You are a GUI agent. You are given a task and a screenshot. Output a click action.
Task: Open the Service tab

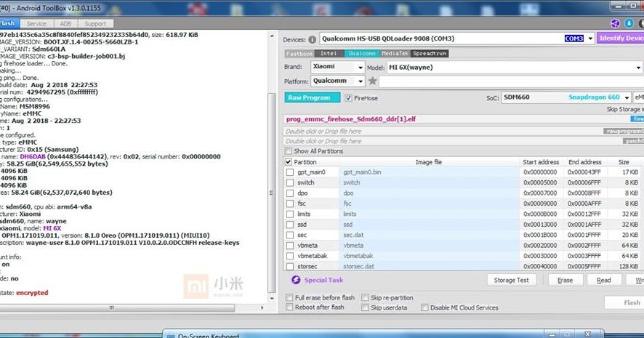[x=36, y=24]
